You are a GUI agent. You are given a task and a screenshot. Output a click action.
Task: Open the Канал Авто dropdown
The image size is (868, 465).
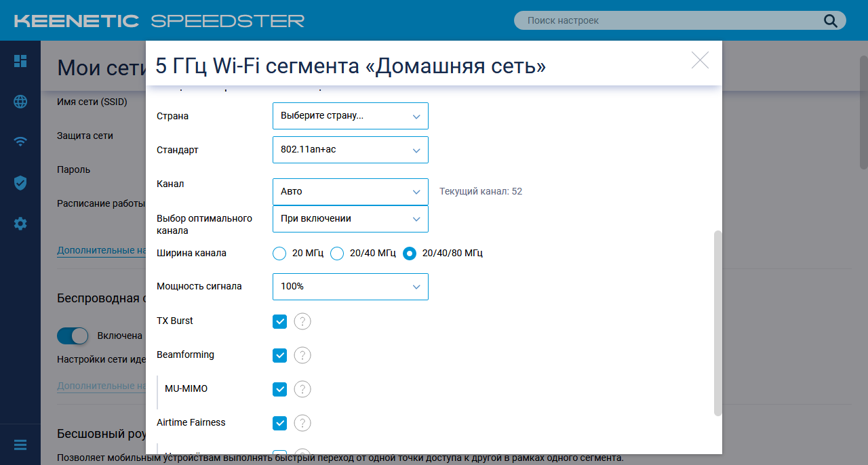pos(351,192)
